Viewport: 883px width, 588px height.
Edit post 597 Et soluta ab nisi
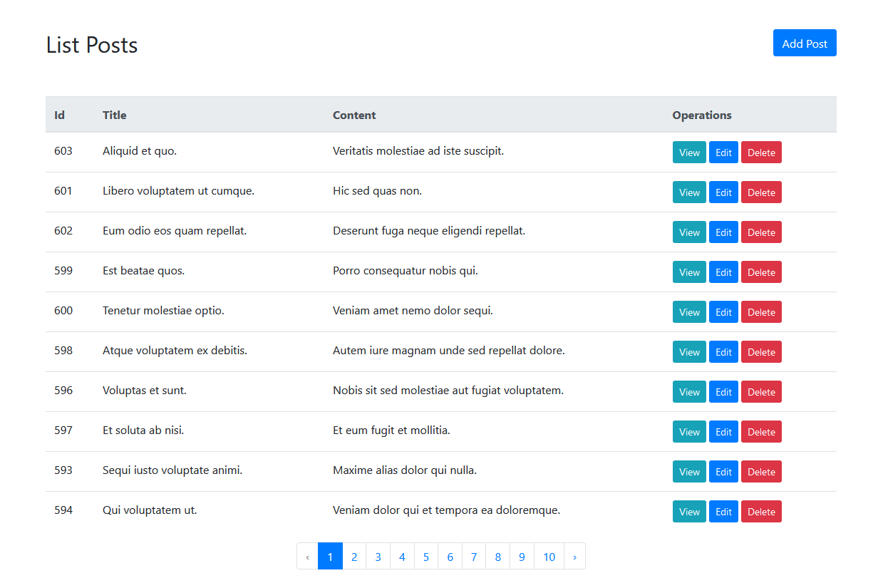pyautogui.click(x=723, y=432)
